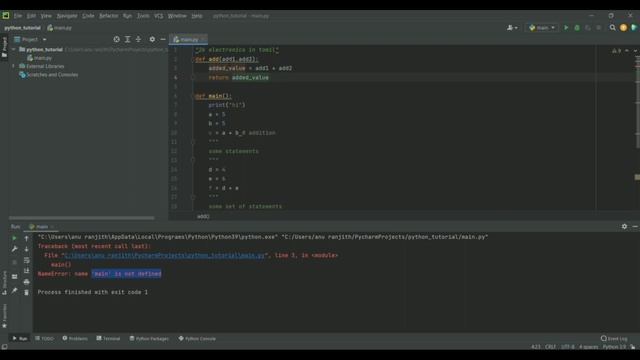
Task: Click the Stop icon in top toolbar
Action: (599, 28)
